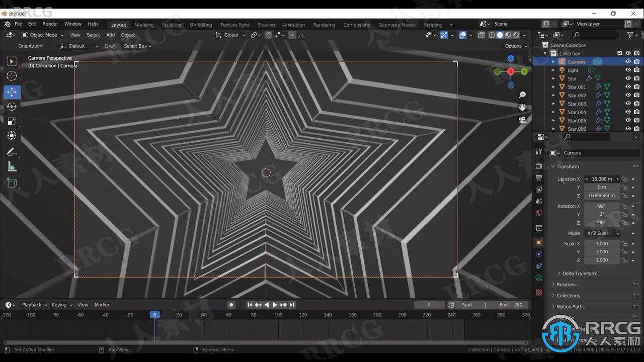Open the Tool properties tab
Image resolution: width=644 pixels, height=362 pixels.
point(539,151)
